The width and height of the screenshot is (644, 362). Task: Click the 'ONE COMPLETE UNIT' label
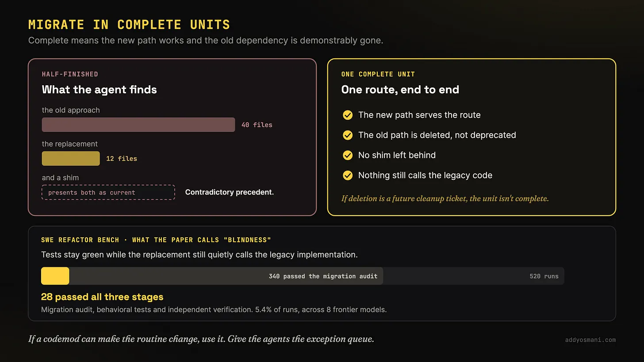pyautogui.click(x=378, y=74)
